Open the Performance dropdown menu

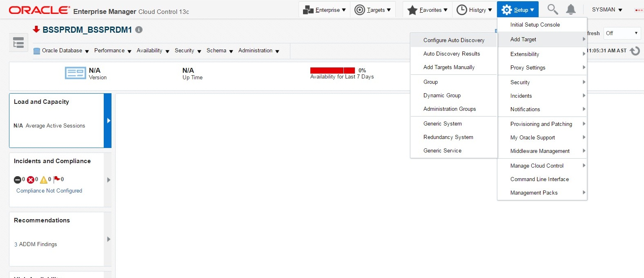113,51
